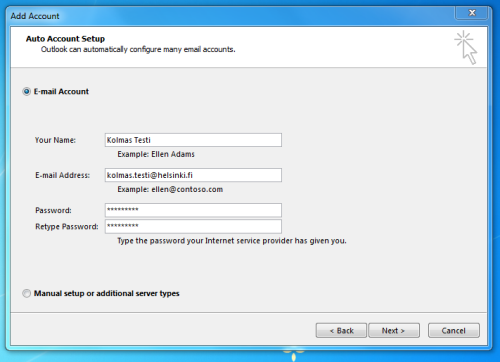Close the Add Account dialog window
Image resolution: width=500 pixels, height=362 pixels.
pyautogui.click(x=472, y=13)
